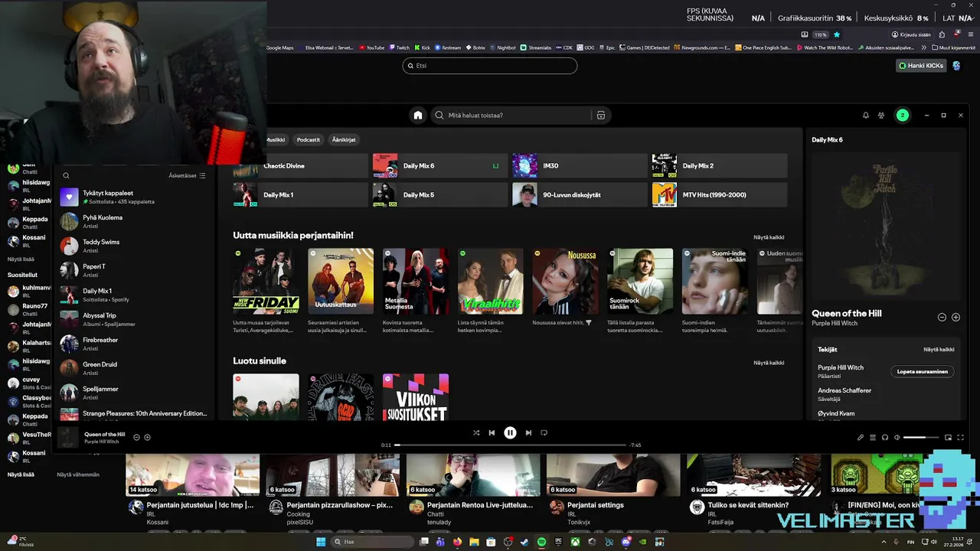Open connect to device headphones icon

(x=885, y=438)
